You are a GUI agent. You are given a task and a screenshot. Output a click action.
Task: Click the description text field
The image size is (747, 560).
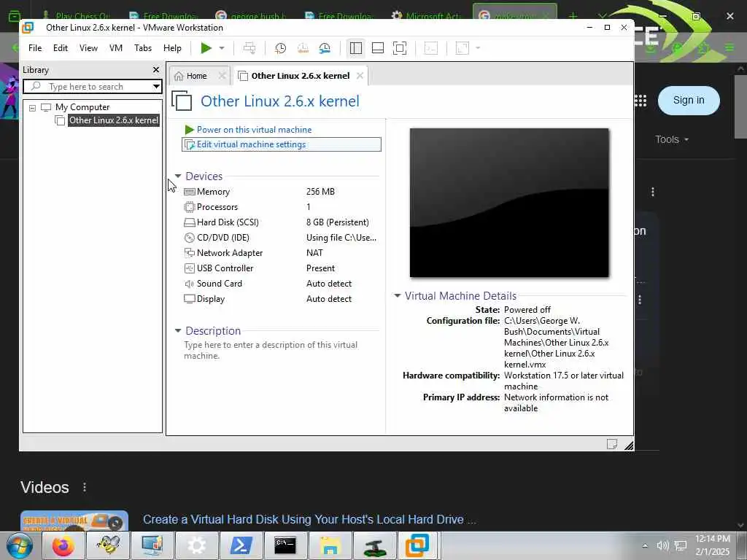pyautogui.click(x=281, y=351)
